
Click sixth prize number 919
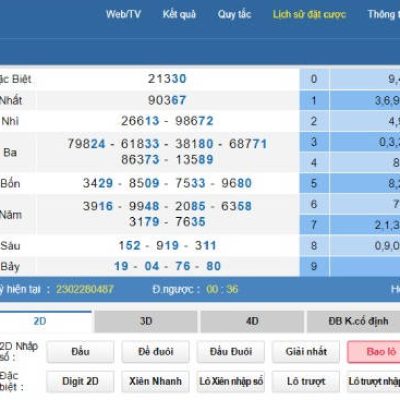click(167, 246)
